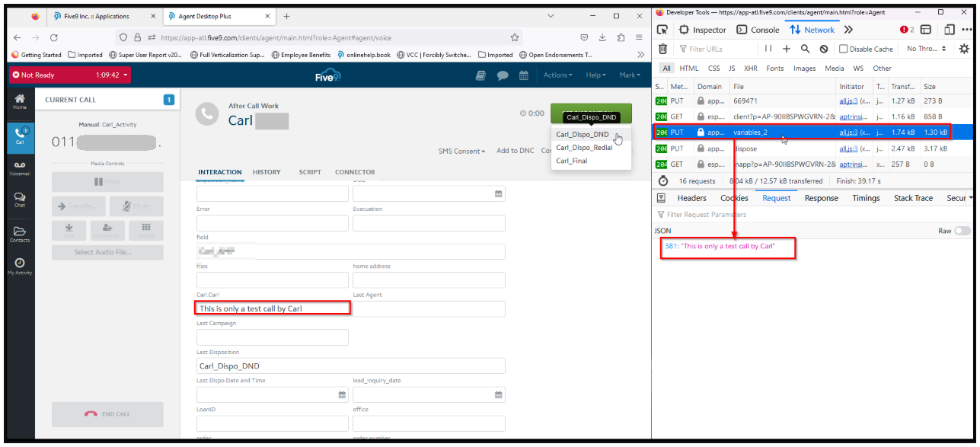Expand SMS Consent dropdown
Image resolution: width=980 pixels, height=447 pixels.
tap(461, 151)
